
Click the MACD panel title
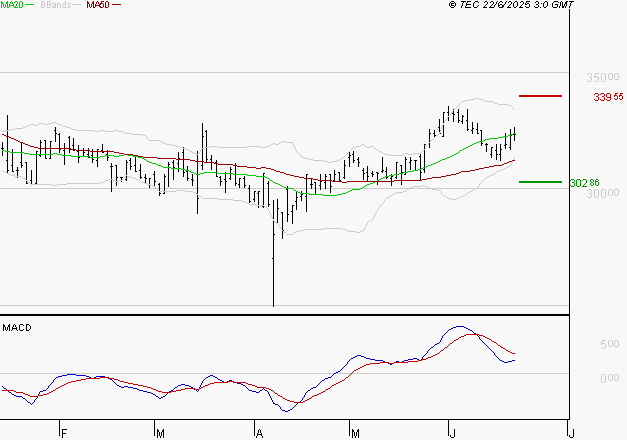click(17, 328)
